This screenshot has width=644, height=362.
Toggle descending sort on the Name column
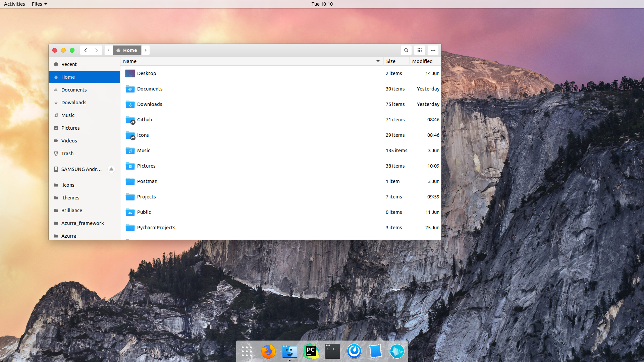pyautogui.click(x=378, y=61)
